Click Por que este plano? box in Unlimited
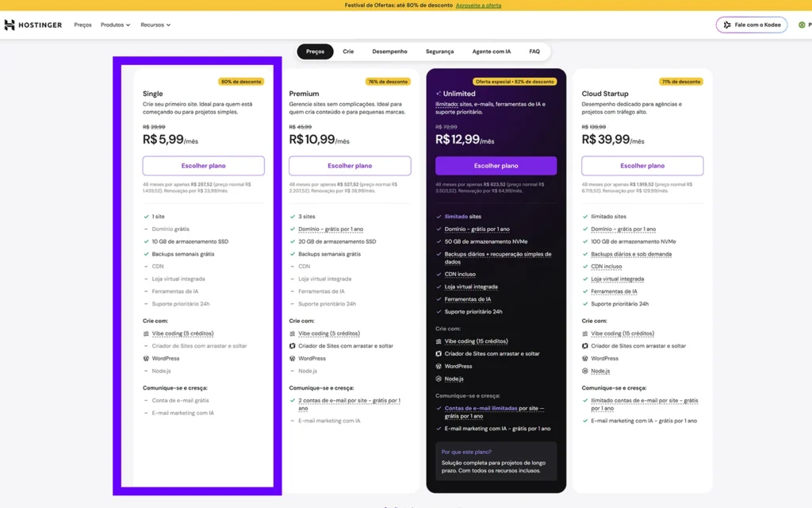Image resolution: width=812 pixels, height=508 pixels. [x=496, y=461]
